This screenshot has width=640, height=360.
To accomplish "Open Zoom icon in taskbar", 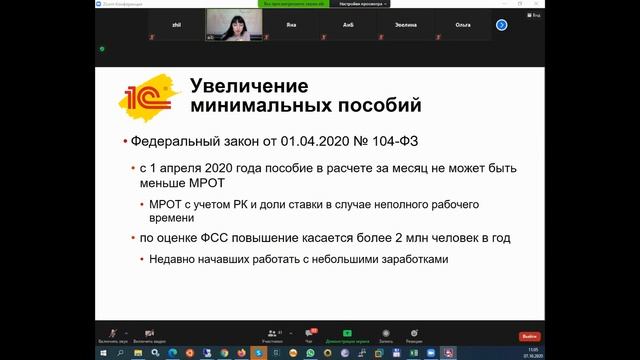I will pyautogui.click(x=431, y=353).
